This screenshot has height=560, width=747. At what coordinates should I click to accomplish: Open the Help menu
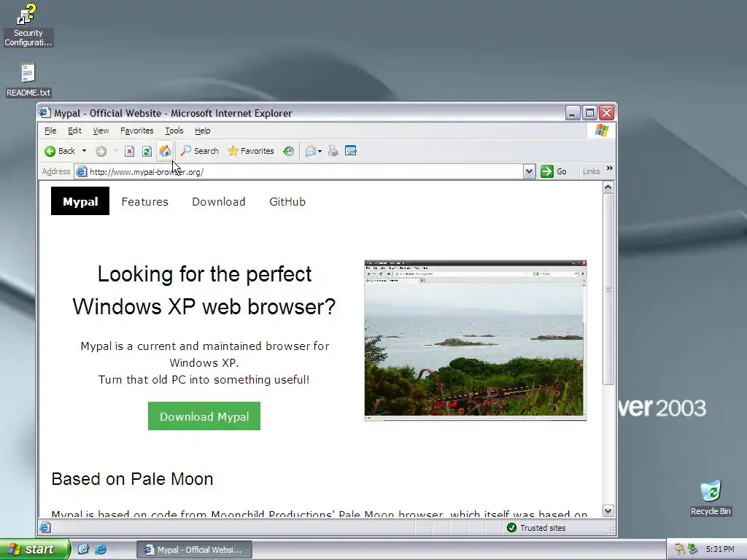pyautogui.click(x=203, y=131)
